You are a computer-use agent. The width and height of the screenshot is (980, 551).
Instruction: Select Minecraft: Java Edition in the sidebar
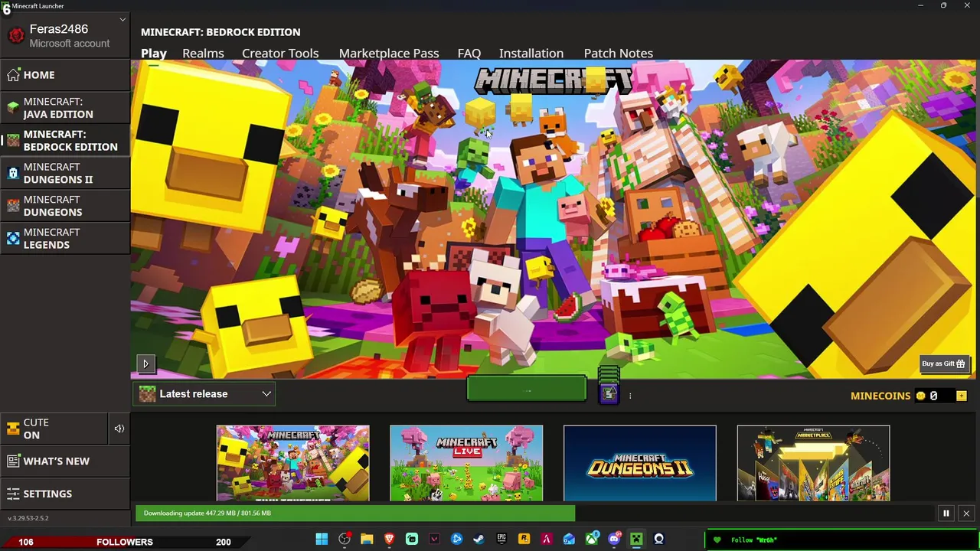[x=65, y=108]
